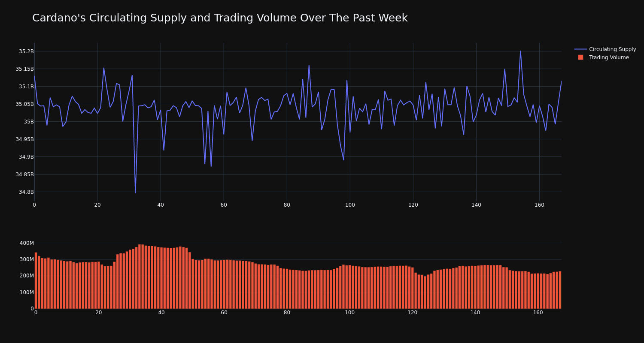Click the tallest volume bar near hour 33
644x343 pixels.
[x=139, y=277]
